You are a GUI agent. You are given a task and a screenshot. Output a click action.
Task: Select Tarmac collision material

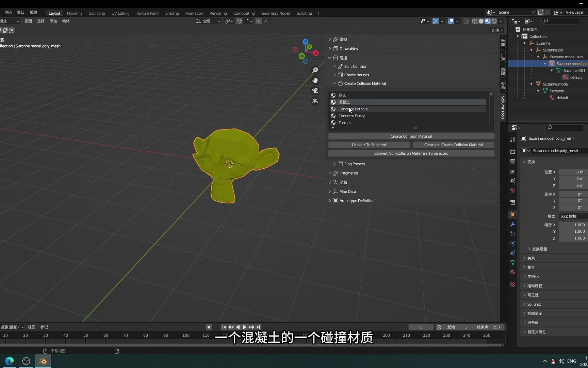click(x=408, y=123)
